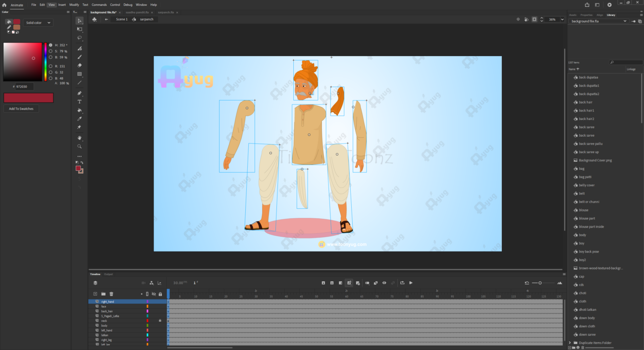Viewport: 644px width, 350px height.
Task: Click the new layer icon in Timeline
Action: [95, 294]
